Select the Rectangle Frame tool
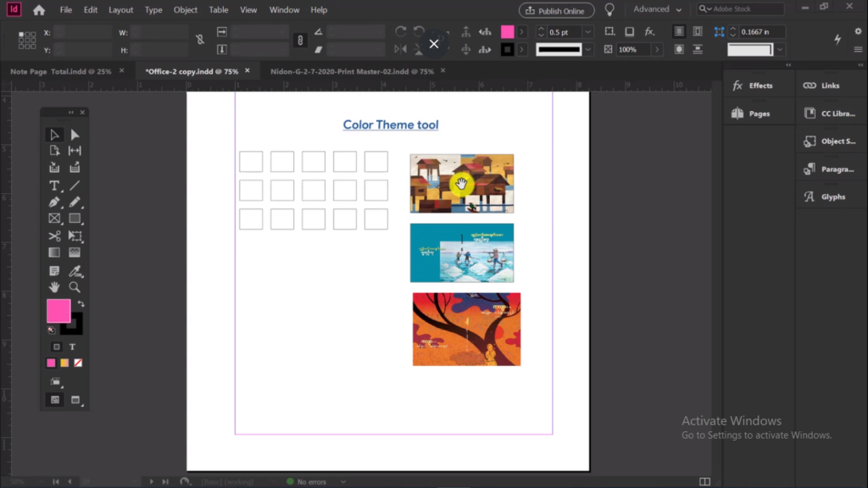 [54, 219]
